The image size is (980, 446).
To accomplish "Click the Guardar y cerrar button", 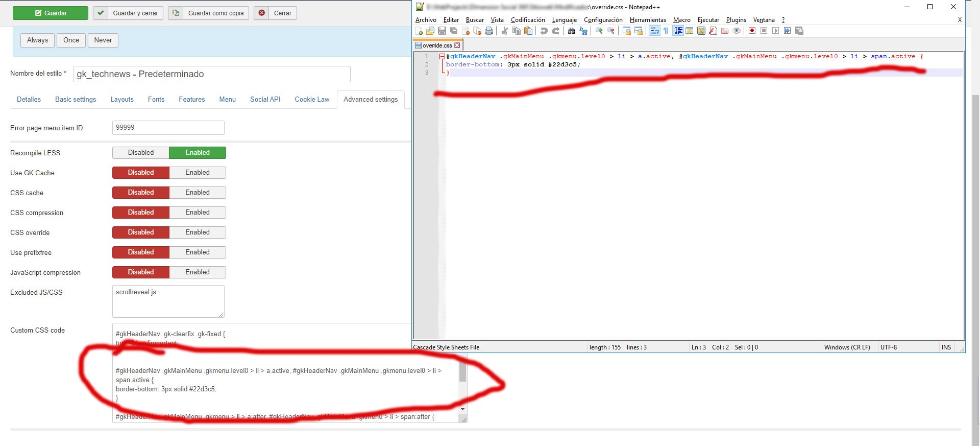I will pos(128,13).
